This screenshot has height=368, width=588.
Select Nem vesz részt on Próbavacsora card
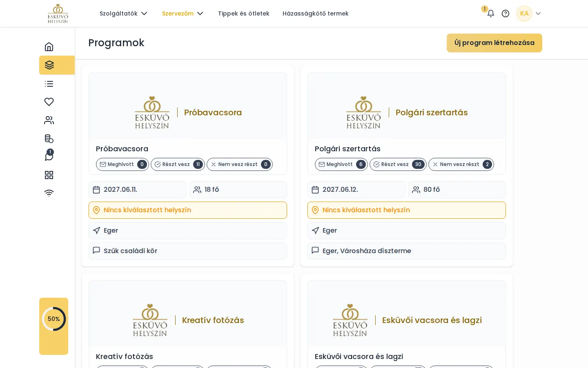pos(240,164)
